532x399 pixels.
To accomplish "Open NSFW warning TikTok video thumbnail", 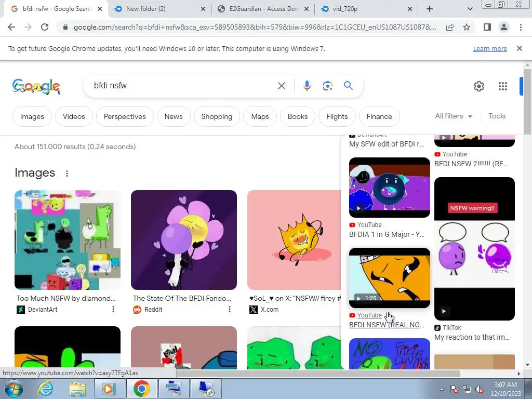I will [474, 249].
